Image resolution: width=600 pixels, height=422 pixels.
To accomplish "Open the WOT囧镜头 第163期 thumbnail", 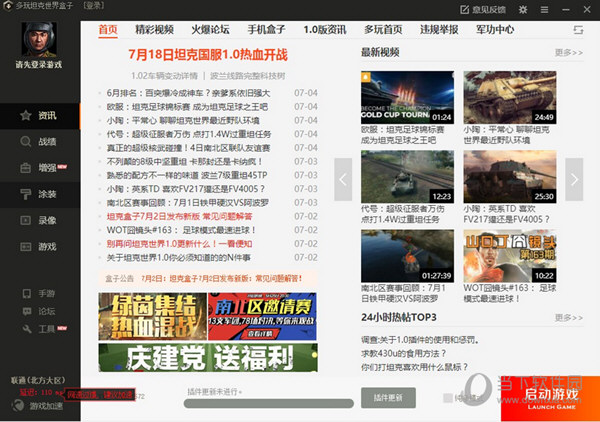I will point(510,256).
